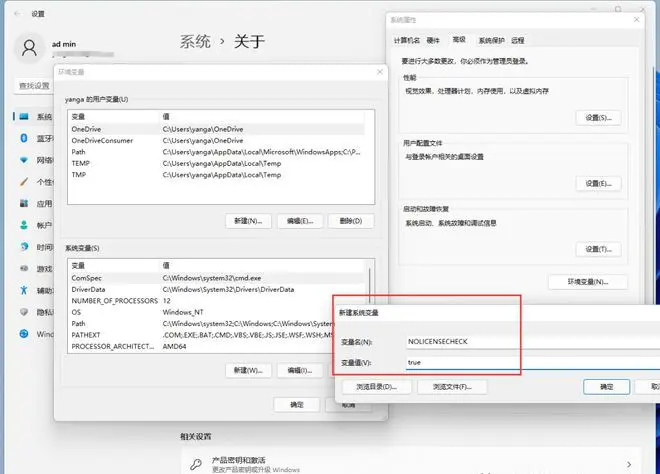Open the System Protection tab

(491, 40)
